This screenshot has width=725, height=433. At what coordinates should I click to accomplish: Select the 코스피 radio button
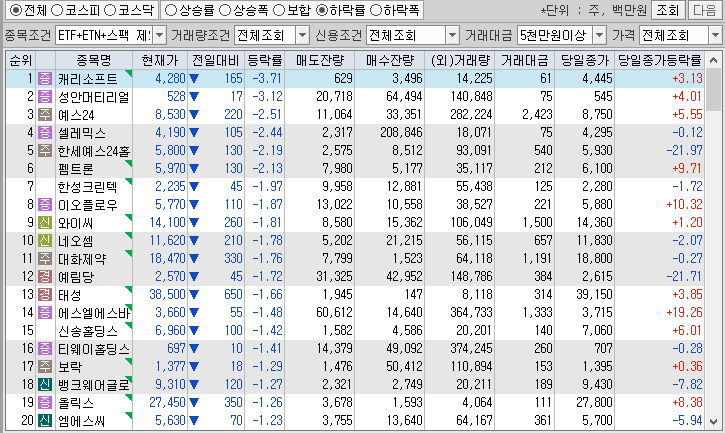[56, 10]
